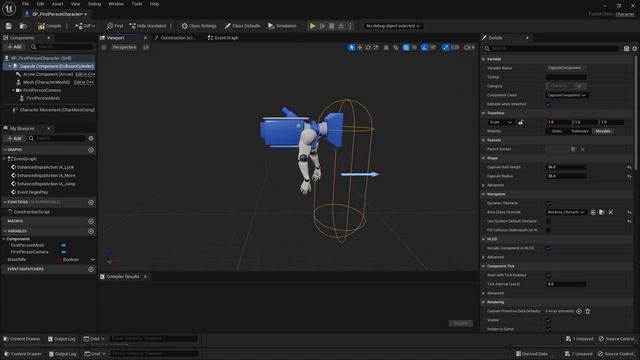Switch to the Construction Script tab

(x=175, y=38)
